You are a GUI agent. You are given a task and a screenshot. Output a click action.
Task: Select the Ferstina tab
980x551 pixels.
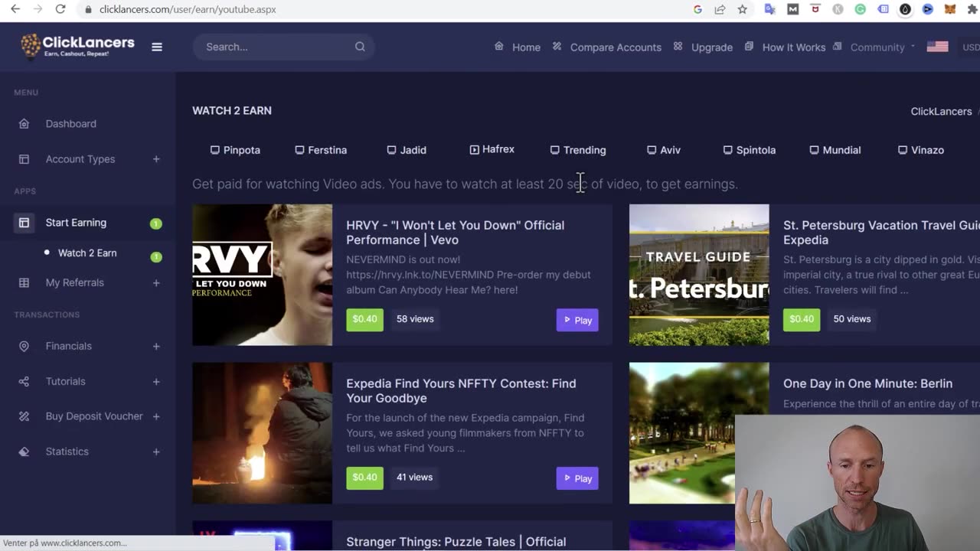pos(321,150)
